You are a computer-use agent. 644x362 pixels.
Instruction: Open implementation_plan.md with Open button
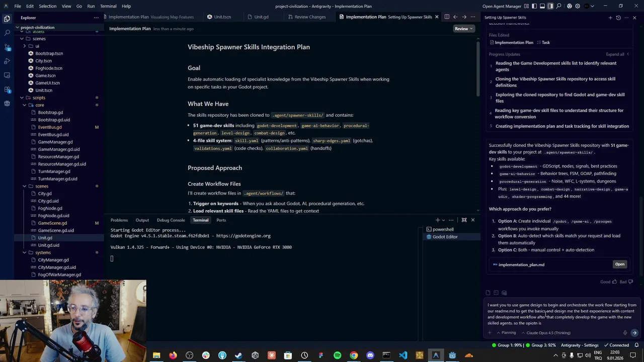[619, 264]
